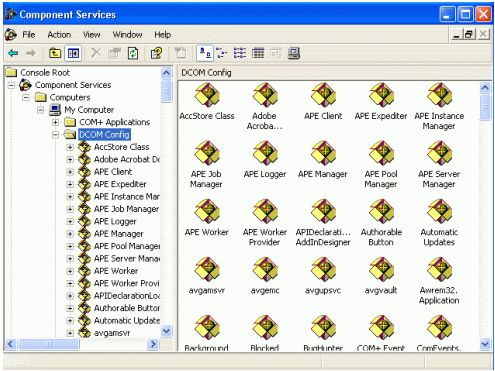This screenshot has width=495, height=371.
Task: Open the Window menu
Action: (x=127, y=35)
